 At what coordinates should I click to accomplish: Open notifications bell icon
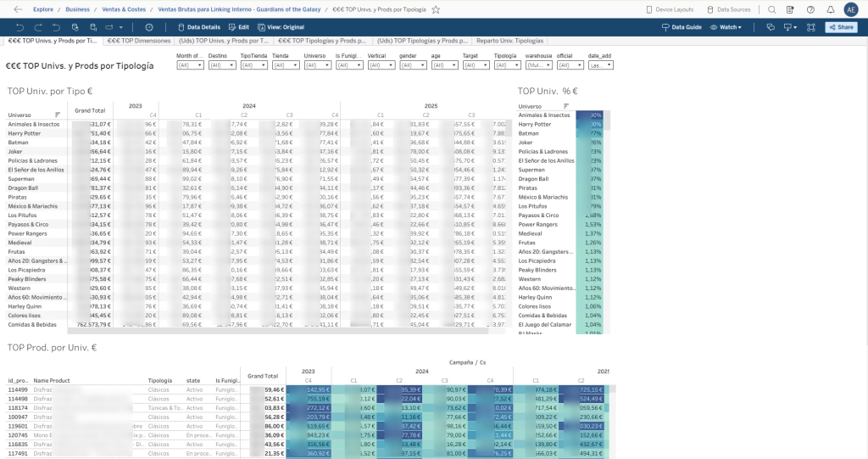coord(831,9)
